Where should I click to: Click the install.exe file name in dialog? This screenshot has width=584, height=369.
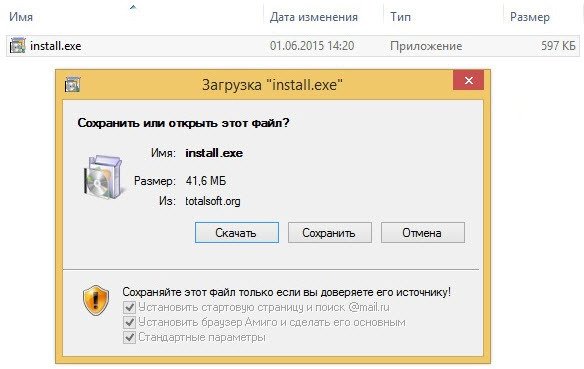(214, 153)
